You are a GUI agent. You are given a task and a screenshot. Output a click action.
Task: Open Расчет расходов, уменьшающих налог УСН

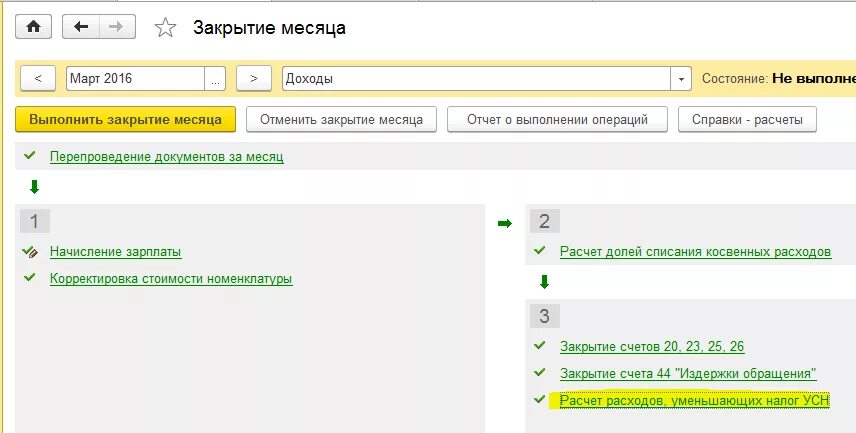click(x=694, y=400)
